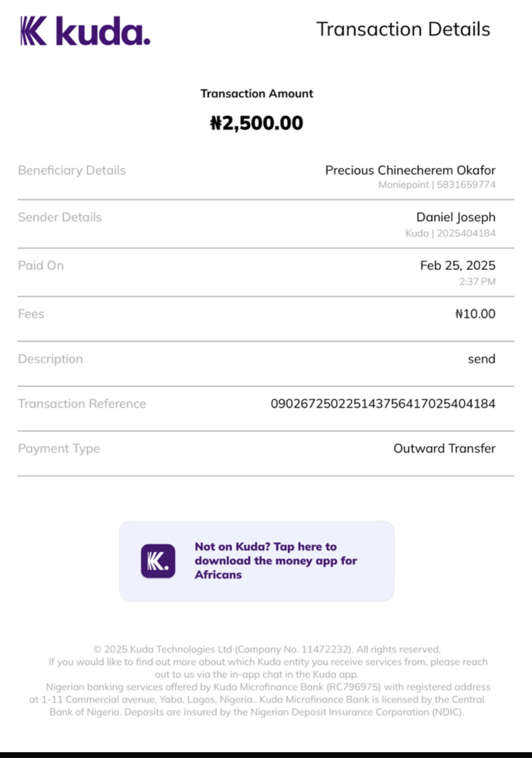Click beneficiary name Precious Chinecherem Okafor
This screenshot has height=758, width=532.
(410, 170)
